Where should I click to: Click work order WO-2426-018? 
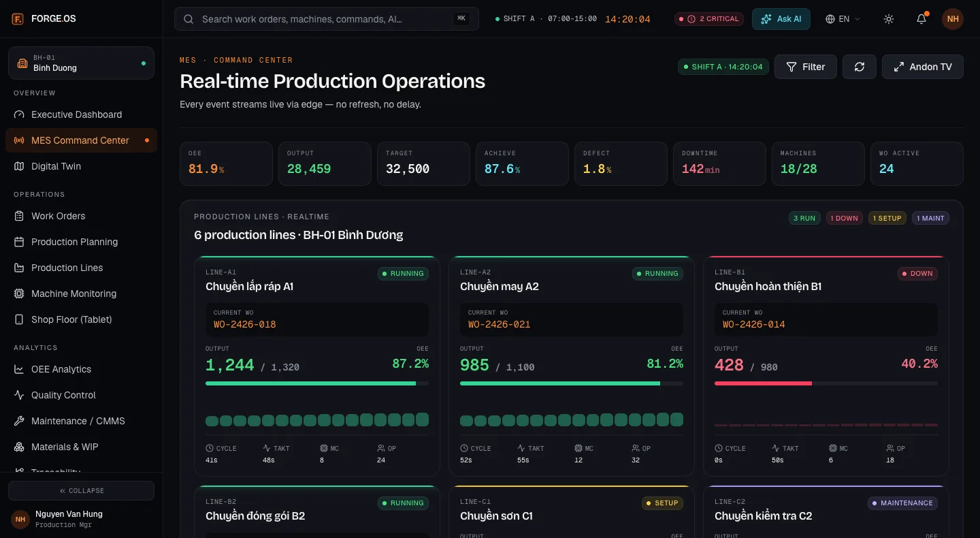[245, 324]
